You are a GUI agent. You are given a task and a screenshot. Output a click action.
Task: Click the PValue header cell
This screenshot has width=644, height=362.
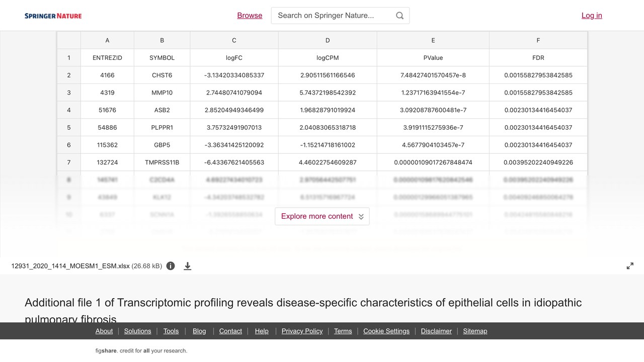[433, 58]
